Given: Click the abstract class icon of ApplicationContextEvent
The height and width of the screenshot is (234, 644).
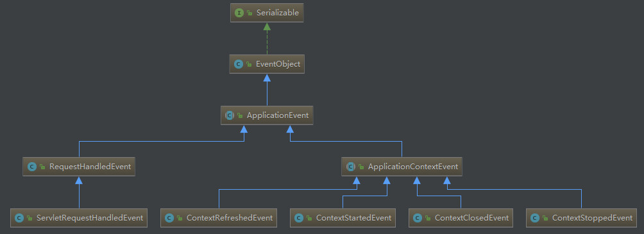Looking at the screenshot, I should point(350,167).
